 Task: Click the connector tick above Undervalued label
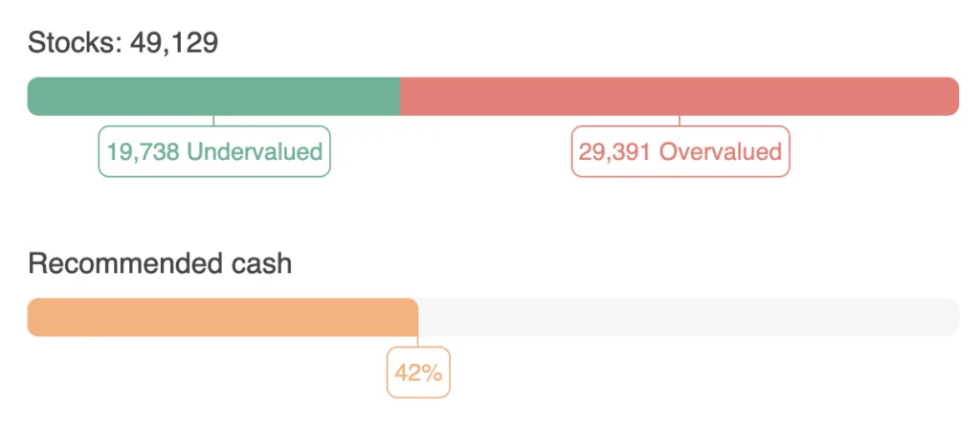coord(213,121)
